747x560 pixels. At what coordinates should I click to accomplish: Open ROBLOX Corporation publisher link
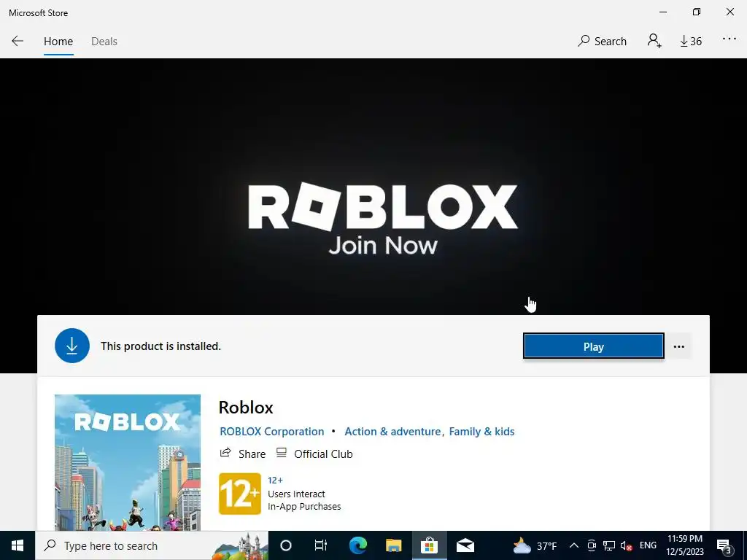pos(271,432)
